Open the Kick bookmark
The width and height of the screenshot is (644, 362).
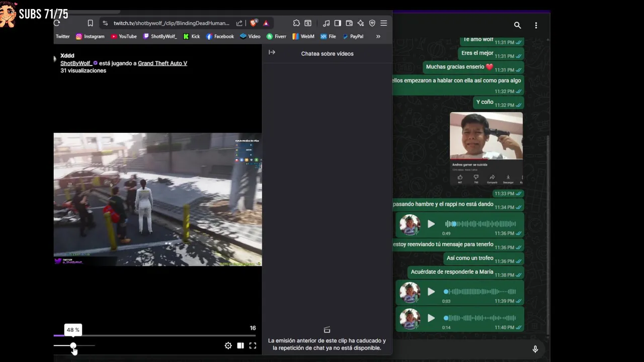(192, 36)
